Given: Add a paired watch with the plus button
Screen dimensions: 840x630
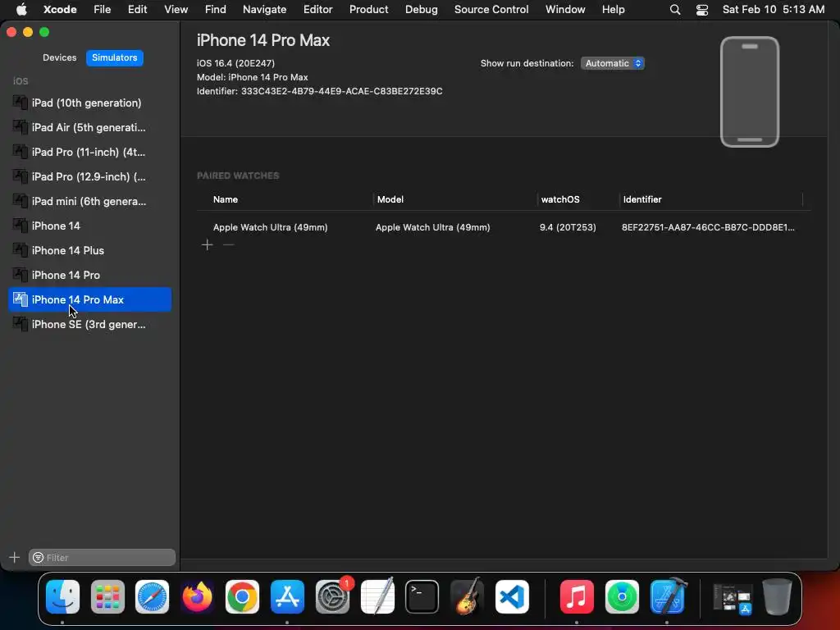Looking at the screenshot, I should click(208, 244).
